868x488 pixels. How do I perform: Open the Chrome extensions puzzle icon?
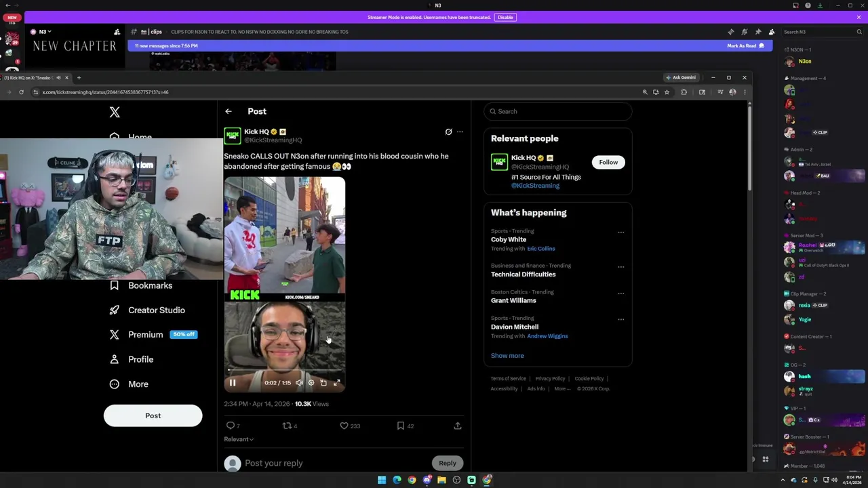pos(684,92)
